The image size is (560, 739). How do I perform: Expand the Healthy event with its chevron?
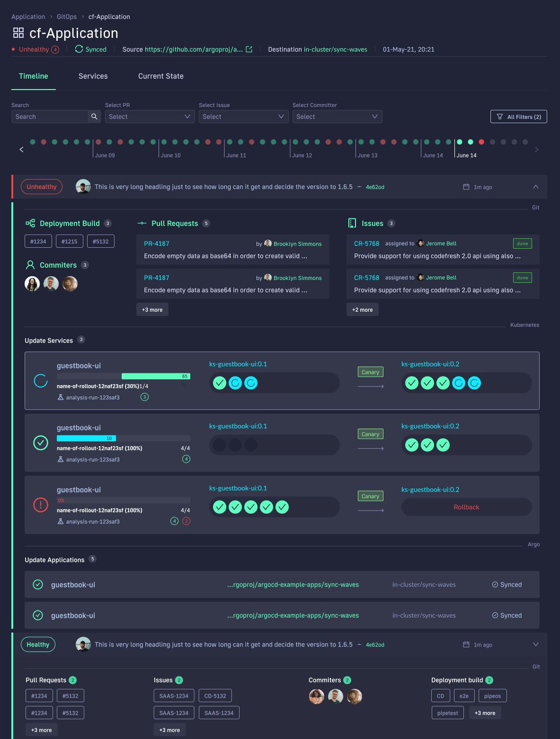(x=536, y=644)
